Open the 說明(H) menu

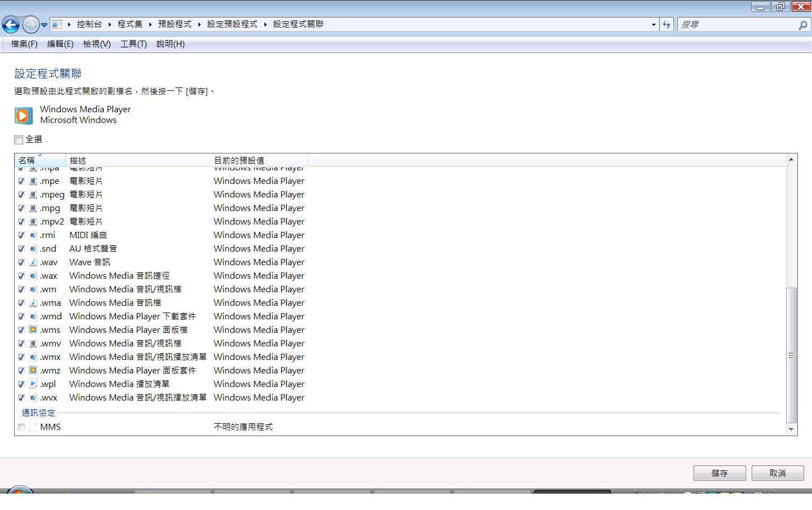click(x=170, y=44)
